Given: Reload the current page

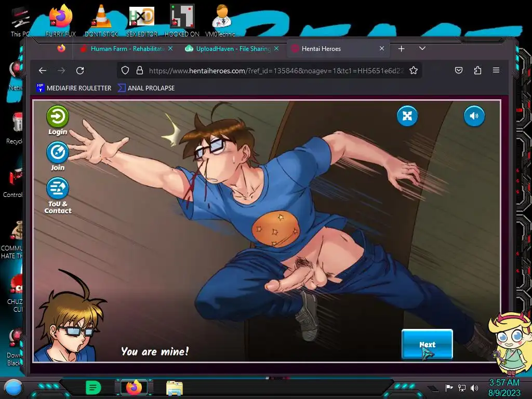Looking at the screenshot, I should pyautogui.click(x=80, y=71).
